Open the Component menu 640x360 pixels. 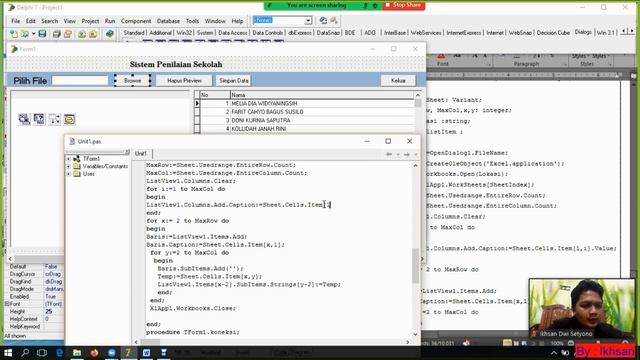[x=136, y=21]
